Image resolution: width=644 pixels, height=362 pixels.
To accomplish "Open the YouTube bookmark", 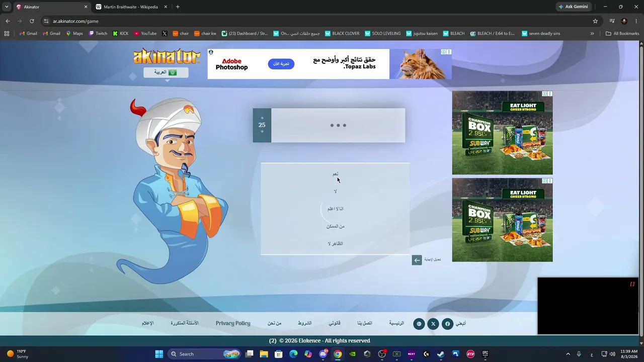I will point(145,34).
